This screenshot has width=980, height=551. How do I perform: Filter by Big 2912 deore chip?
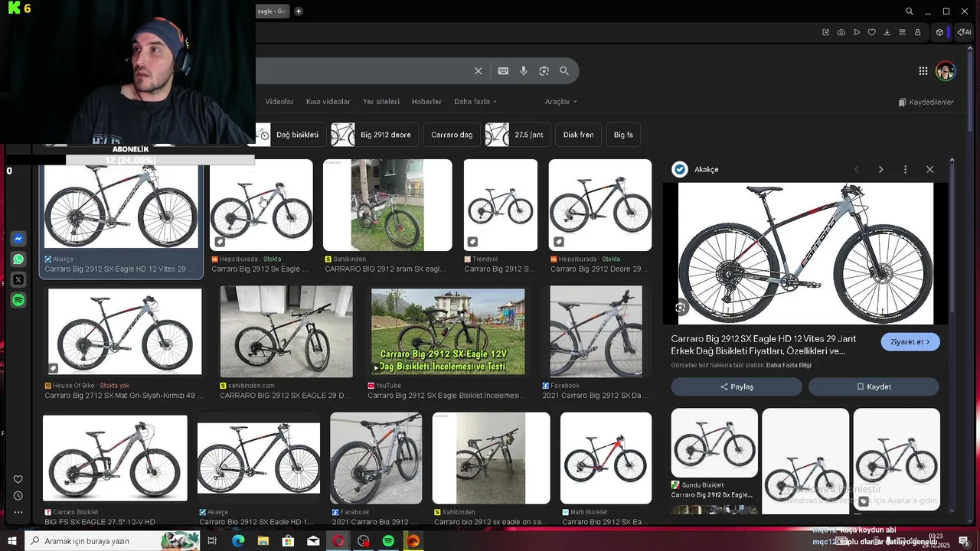375,135
